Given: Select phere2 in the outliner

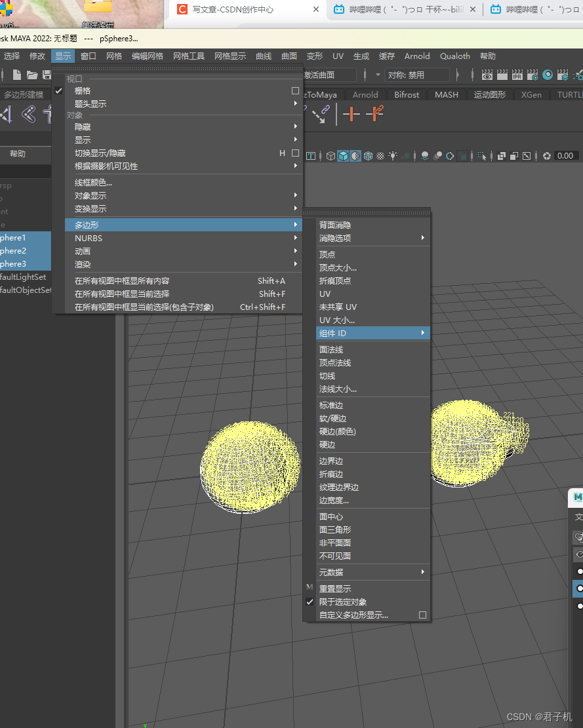Looking at the screenshot, I should tap(26, 251).
